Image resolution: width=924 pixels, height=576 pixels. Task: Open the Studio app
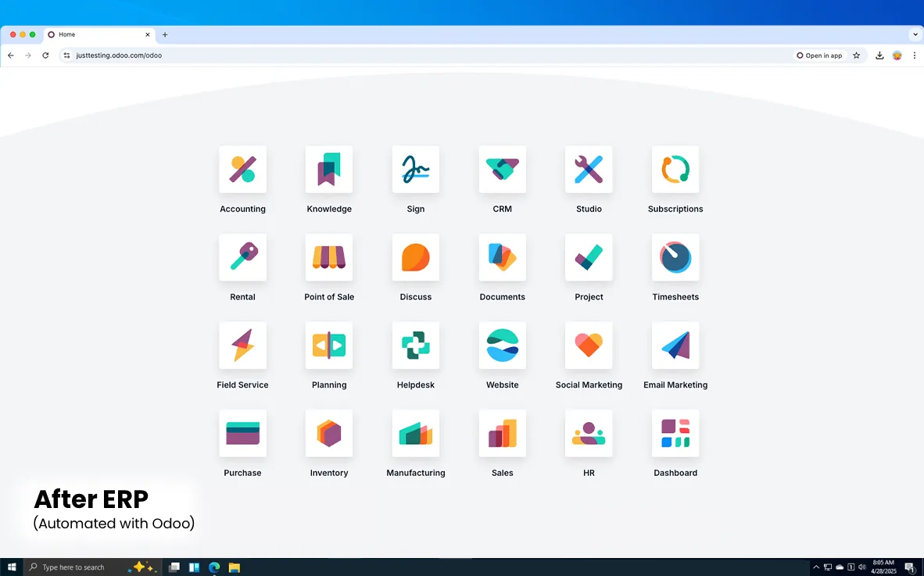click(x=589, y=170)
